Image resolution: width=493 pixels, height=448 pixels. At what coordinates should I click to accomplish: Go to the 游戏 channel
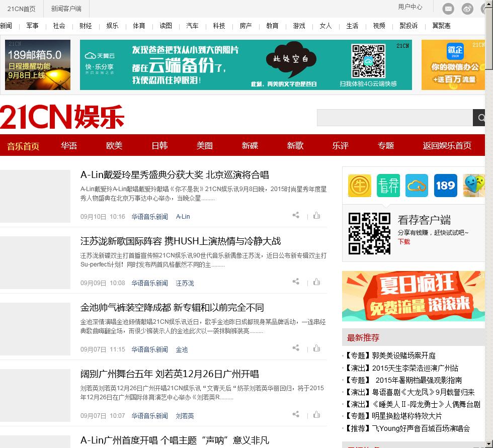[299, 26]
